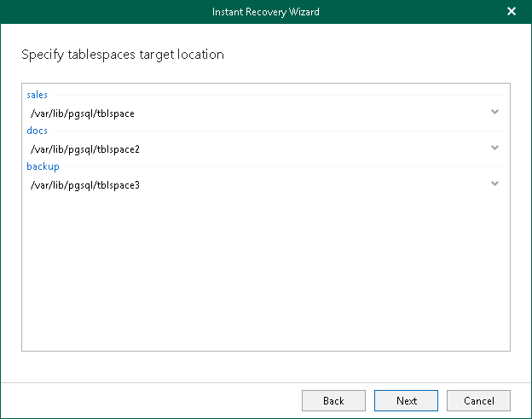Click the green title bar left of the title
The height and width of the screenshot is (419, 532).
point(102,12)
